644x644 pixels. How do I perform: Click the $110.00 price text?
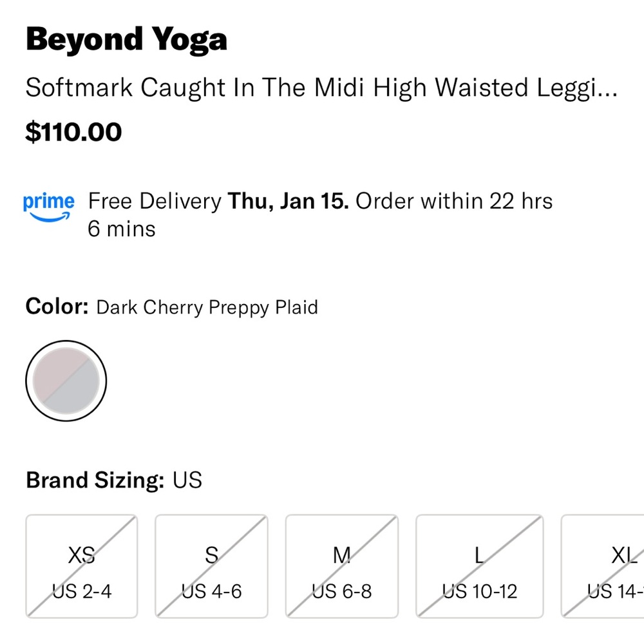73,131
